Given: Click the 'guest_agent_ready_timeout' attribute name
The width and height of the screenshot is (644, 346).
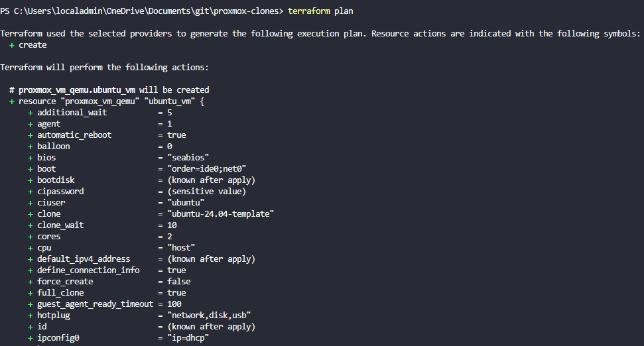Looking at the screenshot, I should pyautogui.click(x=95, y=304).
